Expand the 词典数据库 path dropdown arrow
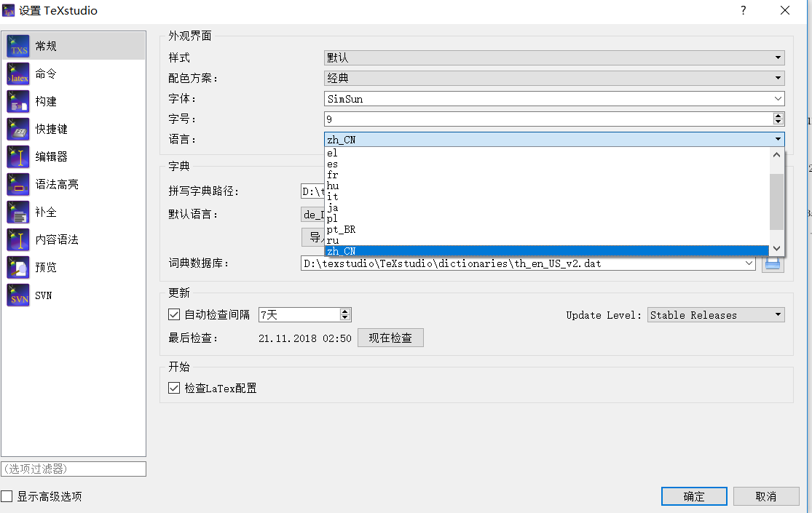Screen dimensions: 812x513 click(x=749, y=263)
